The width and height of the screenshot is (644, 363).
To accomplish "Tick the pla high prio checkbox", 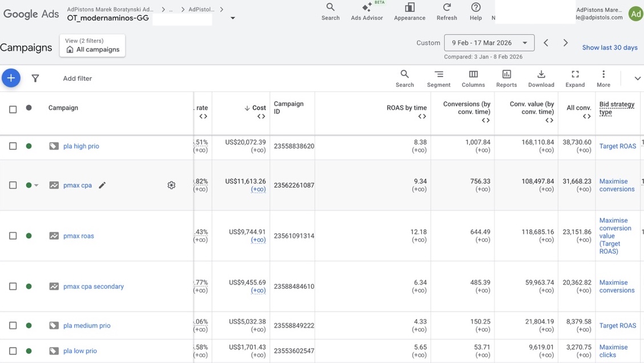I will click(x=13, y=146).
